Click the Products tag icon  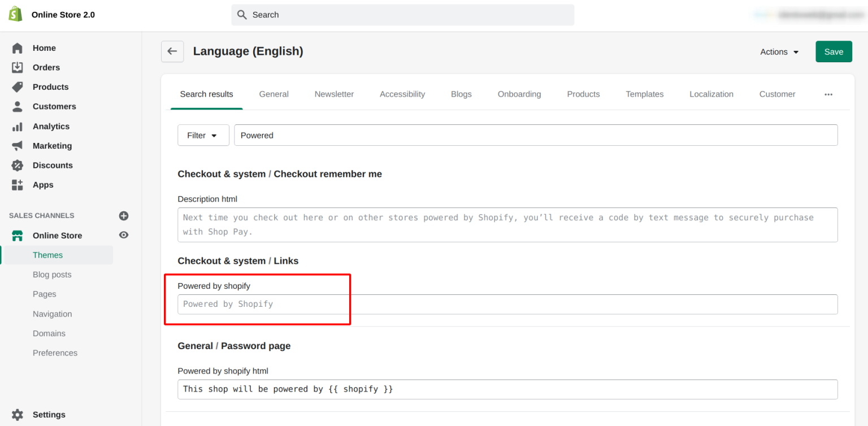18,87
